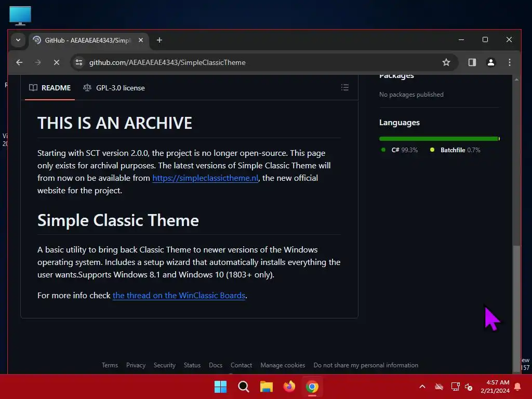This screenshot has height=399, width=532.
Task: Stop loading the page
Action: 57,62
